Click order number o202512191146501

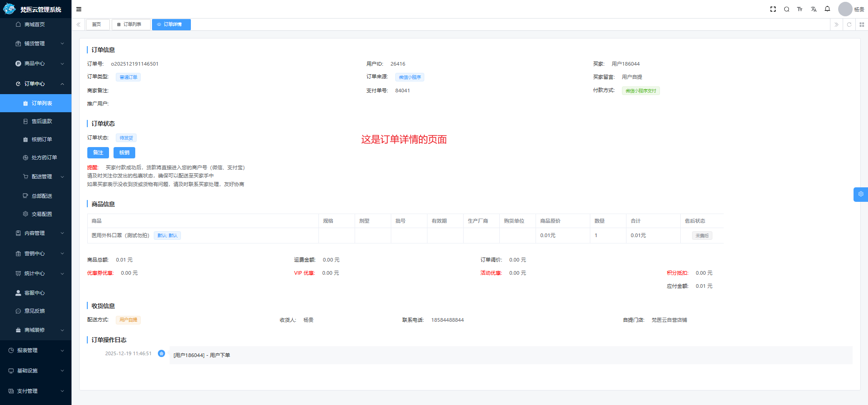click(x=135, y=64)
